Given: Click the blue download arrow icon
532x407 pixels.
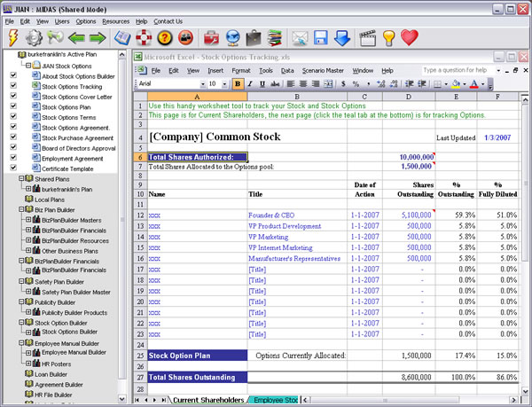Looking at the screenshot, I should click(x=342, y=38).
